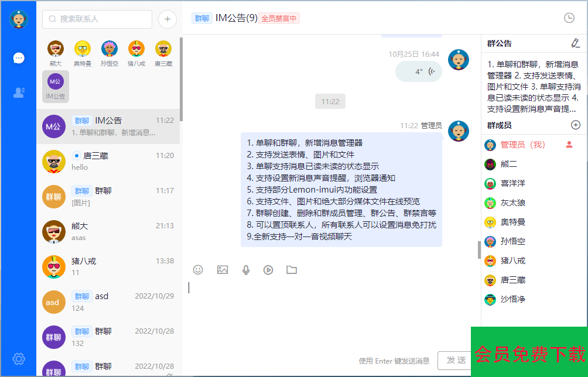Click the microphone voice message icon
This screenshot has width=588, height=377.
coord(246,270)
